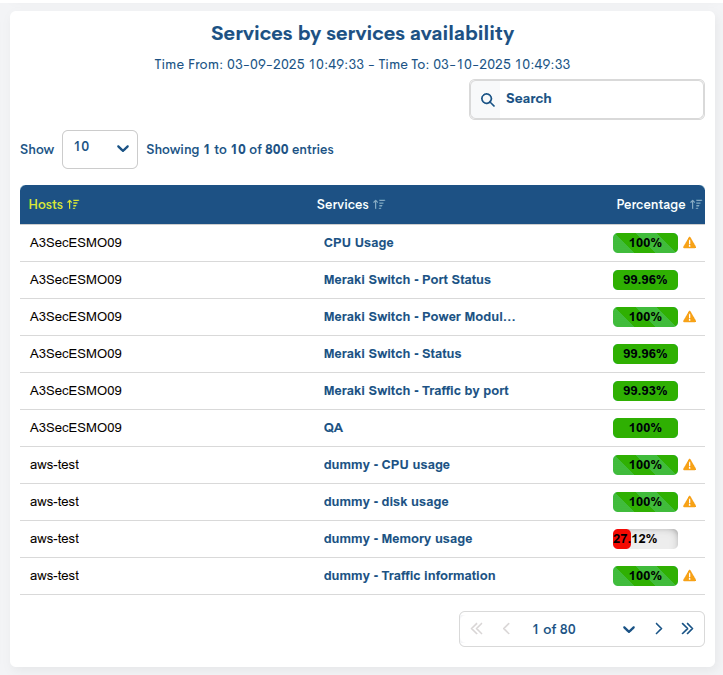Click the Percentage column sort icon
This screenshot has width=723, height=675.
tap(695, 205)
